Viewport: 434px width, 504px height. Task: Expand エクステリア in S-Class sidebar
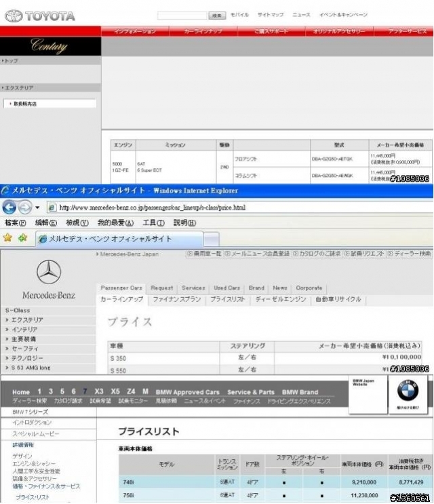click(27, 319)
